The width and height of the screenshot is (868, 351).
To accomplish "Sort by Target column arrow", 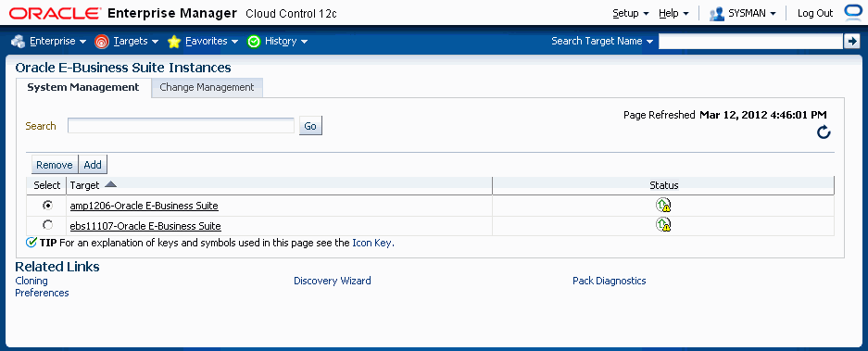I will click(110, 184).
